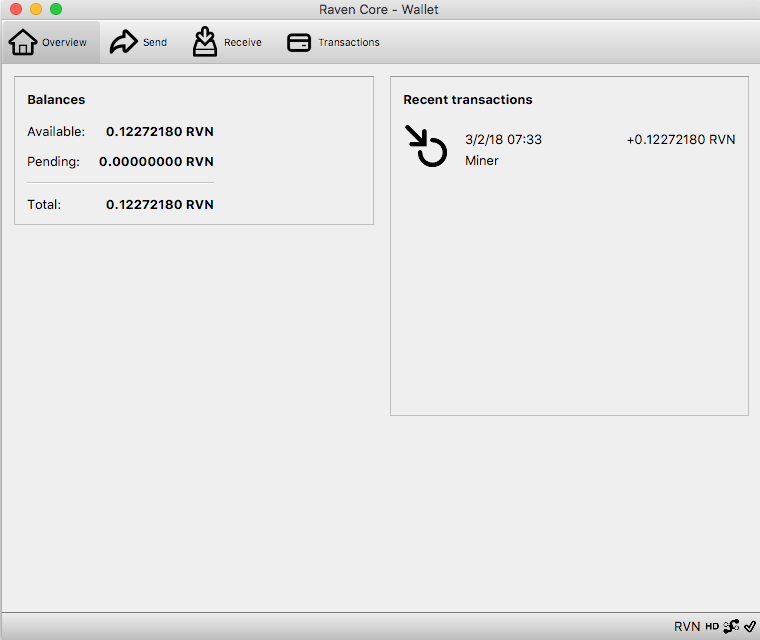Select the Available balance value 0.12272180 RVN
The width and height of the screenshot is (760, 640).
click(x=159, y=131)
